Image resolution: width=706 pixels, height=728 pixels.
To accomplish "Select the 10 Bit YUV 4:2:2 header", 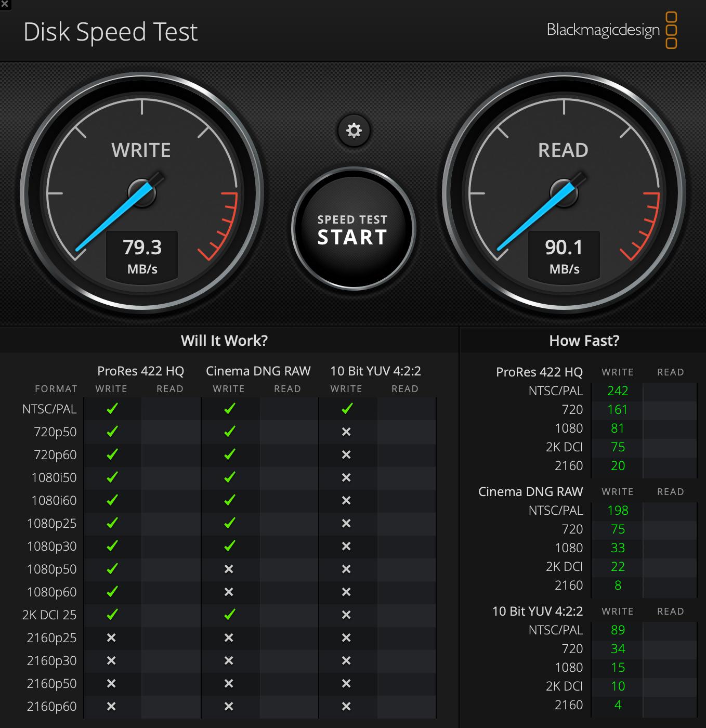I will tap(375, 371).
